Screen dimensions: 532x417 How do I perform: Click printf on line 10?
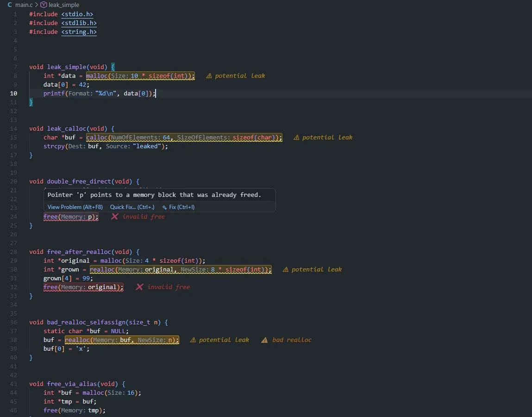54,94
